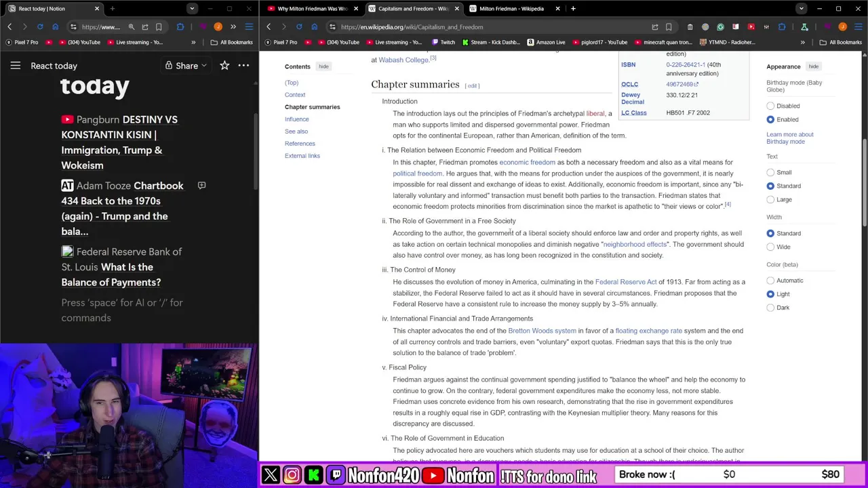Open Learn more about Birthday mode link
This screenshot has width=868, height=488.
[x=789, y=138]
